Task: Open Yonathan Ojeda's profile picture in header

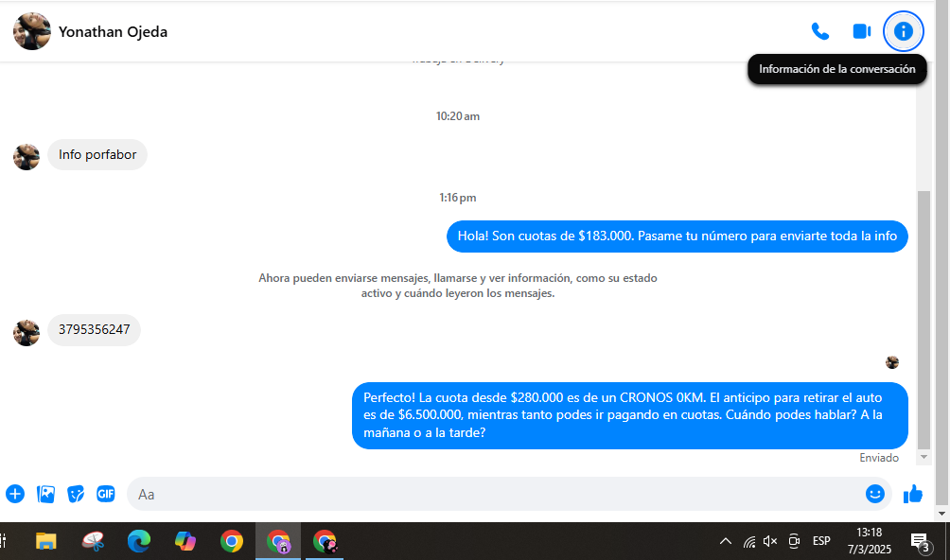Action: [x=32, y=31]
